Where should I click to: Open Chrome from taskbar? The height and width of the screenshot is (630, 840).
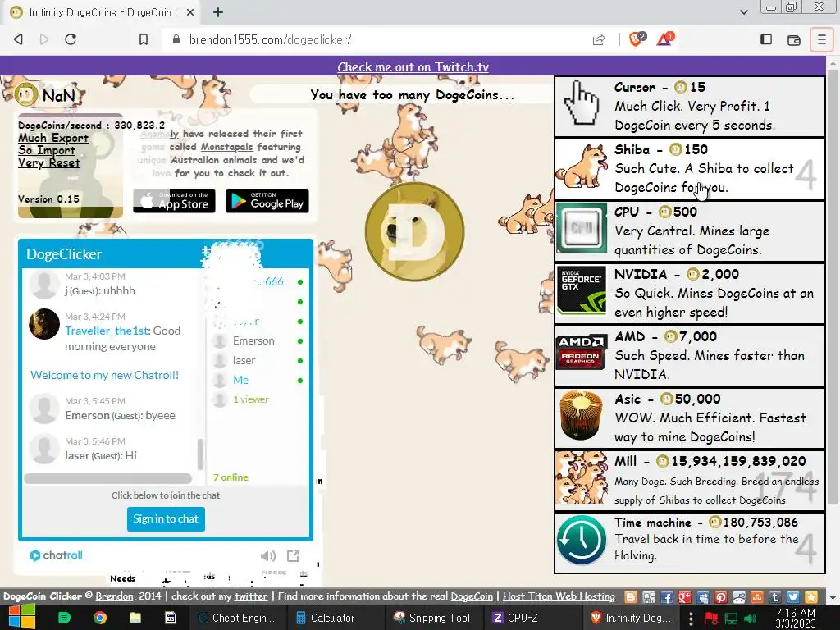point(100,618)
